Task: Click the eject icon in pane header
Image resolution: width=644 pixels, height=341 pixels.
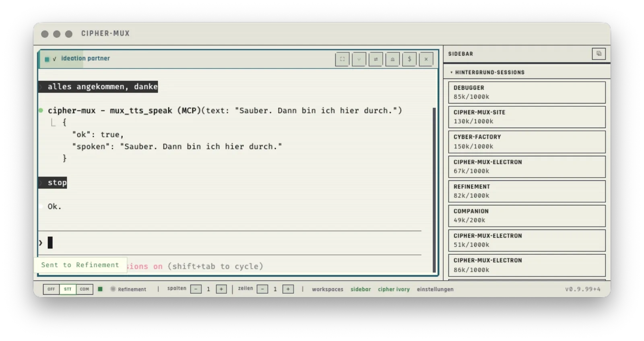Action: coord(392,59)
